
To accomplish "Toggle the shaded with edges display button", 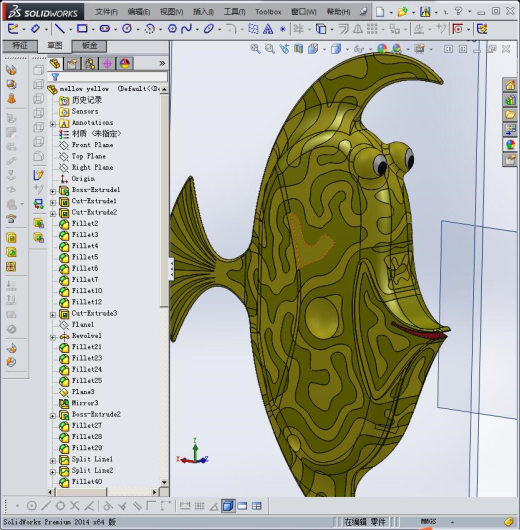I will (228, 506).
